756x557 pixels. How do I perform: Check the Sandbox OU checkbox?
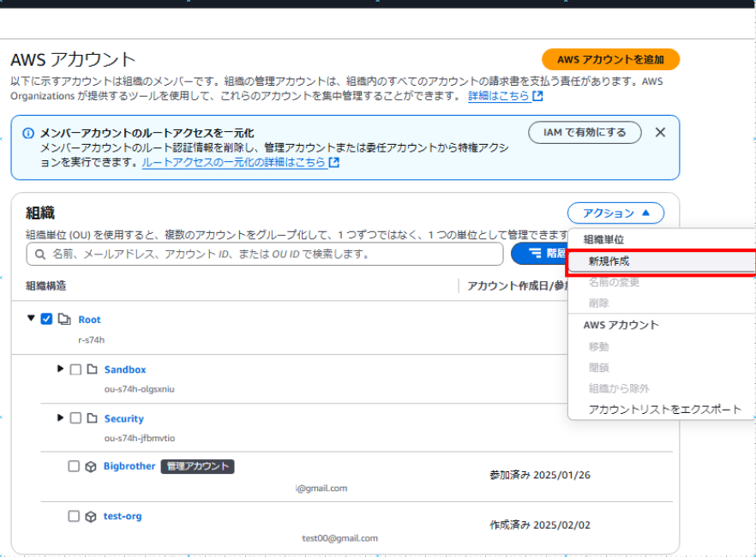click(75, 369)
